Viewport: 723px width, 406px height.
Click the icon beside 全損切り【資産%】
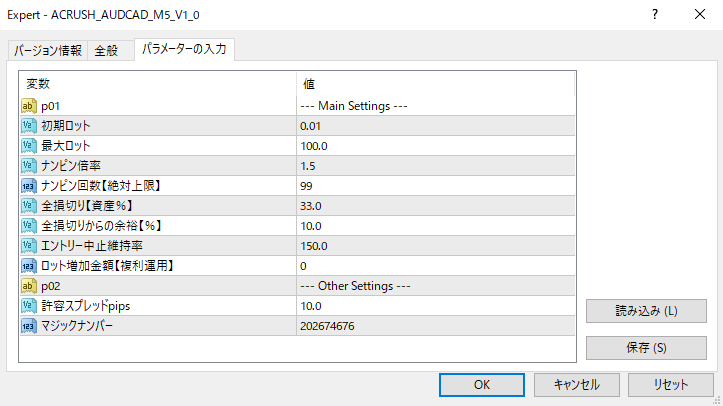tap(28, 206)
